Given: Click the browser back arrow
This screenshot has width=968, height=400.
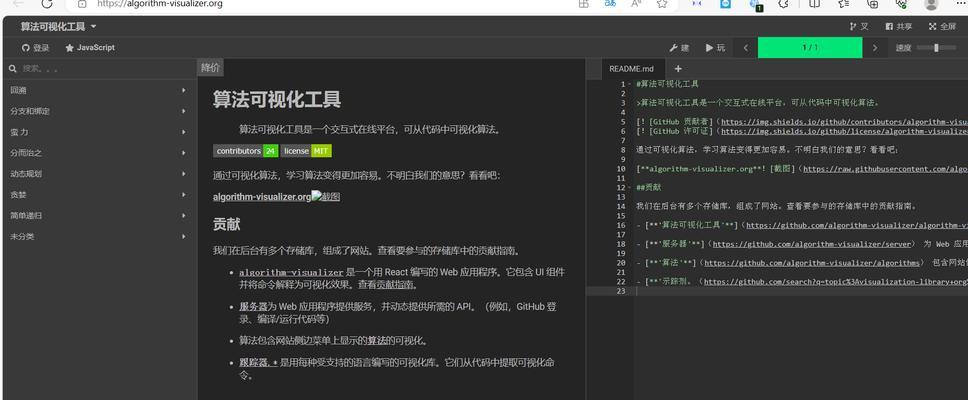Looking at the screenshot, I should pyautogui.click(x=19, y=4).
